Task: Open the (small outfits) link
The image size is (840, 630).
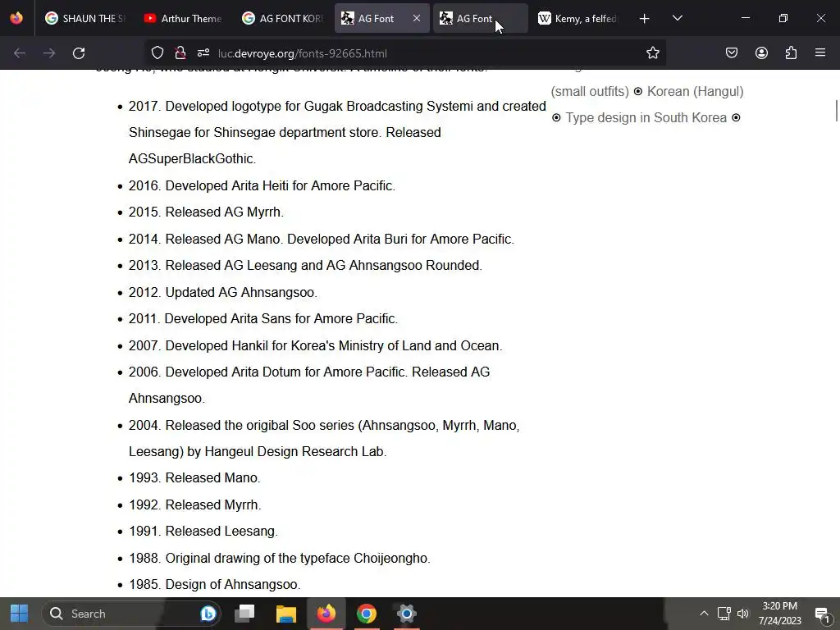Action: [x=590, y=92]
